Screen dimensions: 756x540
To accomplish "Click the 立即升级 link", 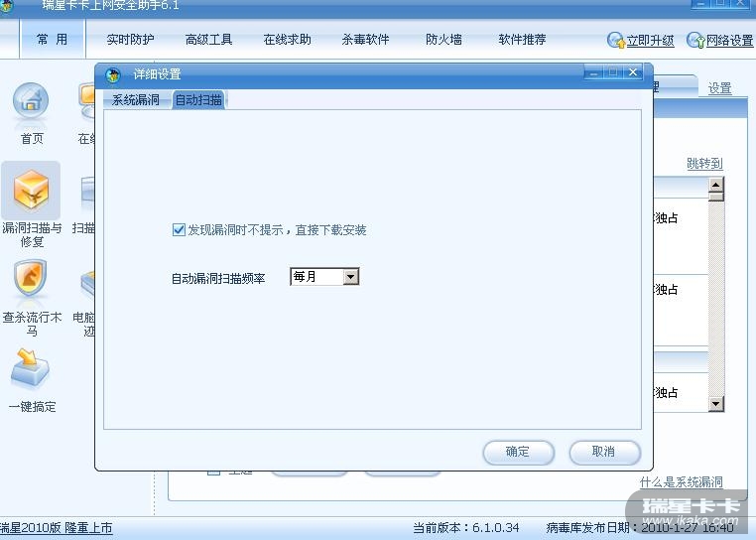I will pyautogui.click(x=650, y=41).
